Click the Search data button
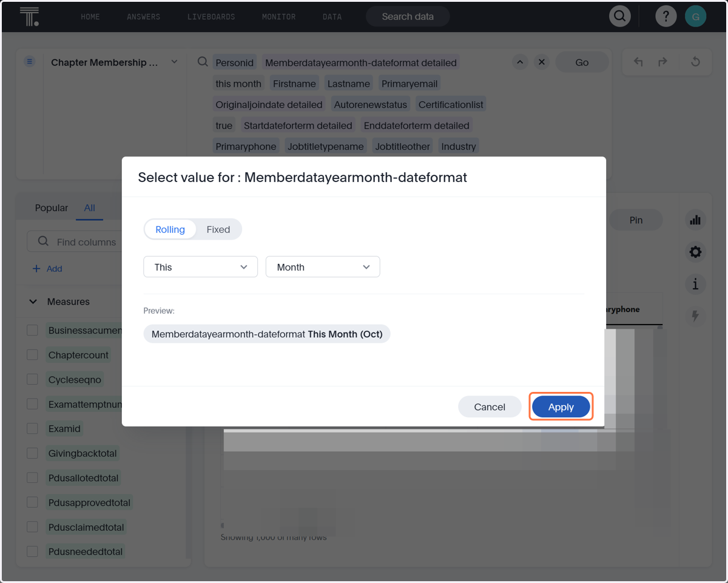Image resolution: width=728 pixels, height=583 pixels. pos(408,16)
